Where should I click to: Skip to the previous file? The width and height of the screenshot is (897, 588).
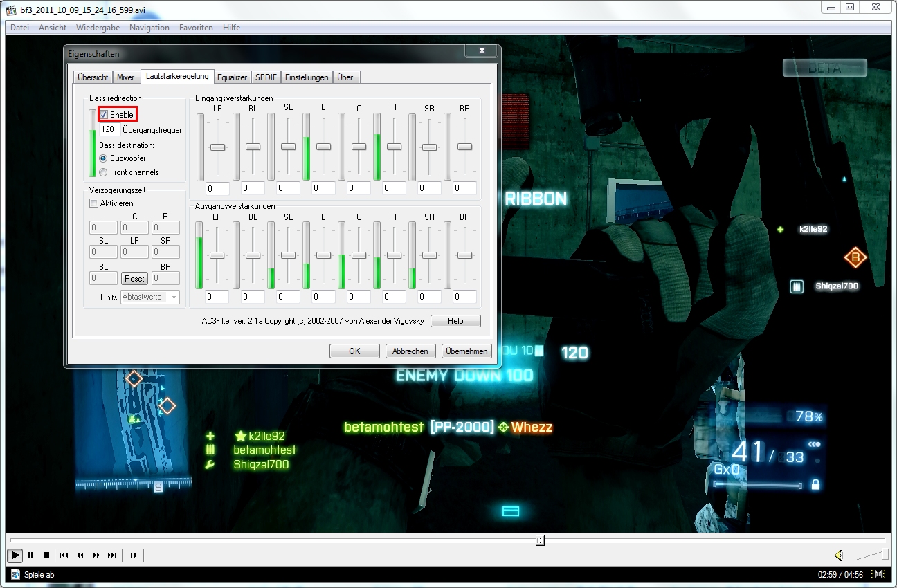(x=64, y=555)
